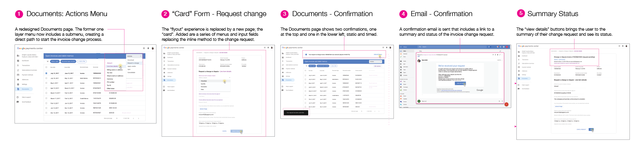Step 2 mockup: open Select a request dropdown
Screen dimensions: 644x154
coord(214,78)
